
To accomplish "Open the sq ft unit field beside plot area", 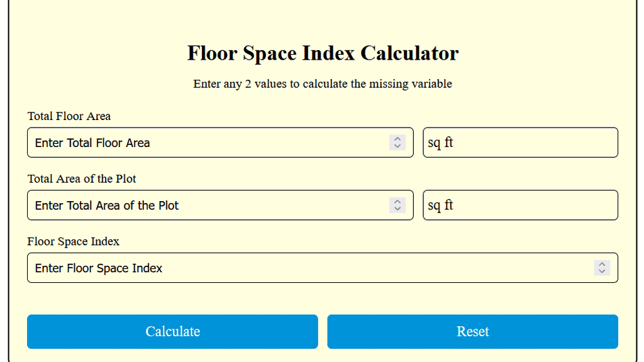I will [520, 205].
